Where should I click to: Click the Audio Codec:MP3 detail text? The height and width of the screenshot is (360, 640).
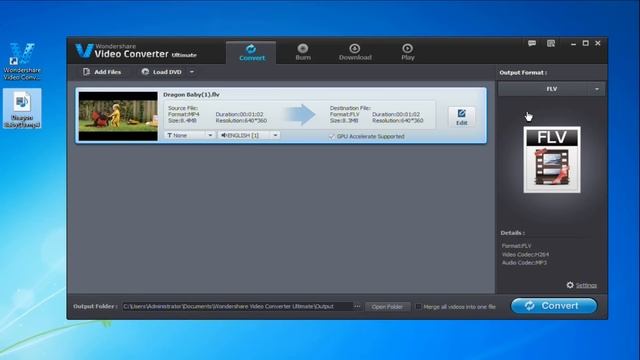pos(524,263)
